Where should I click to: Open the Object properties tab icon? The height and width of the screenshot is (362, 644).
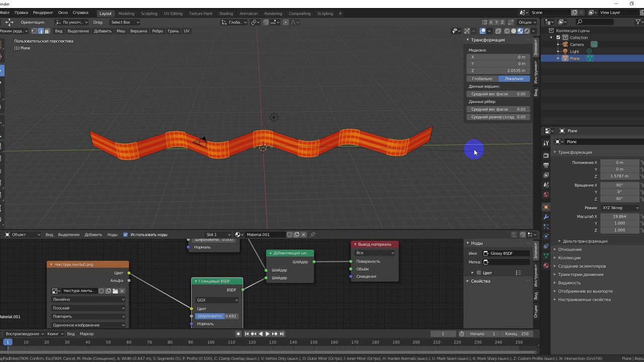[546, 207]
